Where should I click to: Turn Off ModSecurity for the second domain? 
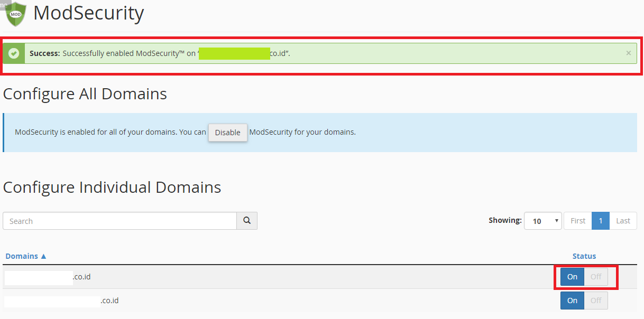coord(595,300)
